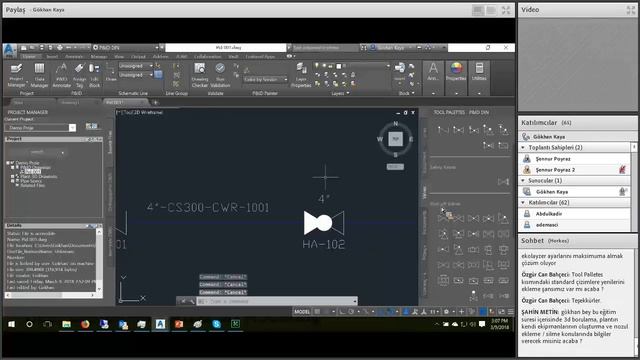640x360 pixels.
Task: Add a new drawing tab with plus
Action: (155, 102)
